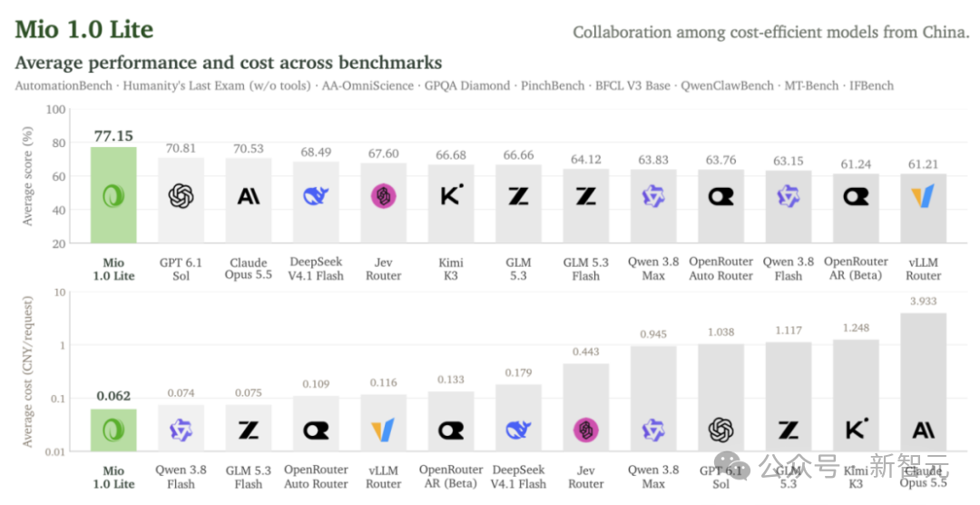Click the GPT 6.1 Sol label under the score chart
The image size is (980, 505).
[x=181, y=269]
